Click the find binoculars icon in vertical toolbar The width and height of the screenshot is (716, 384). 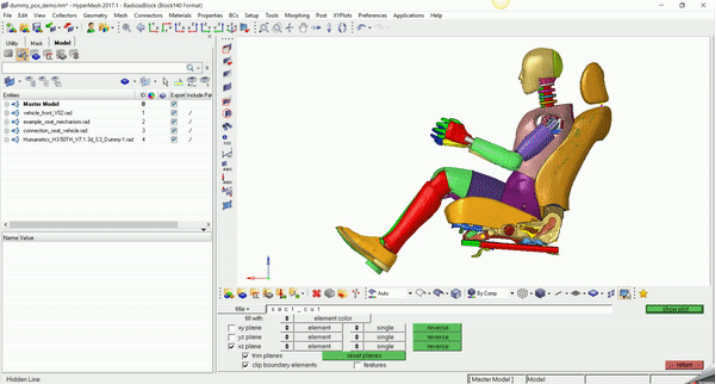(x=227, y=126)
